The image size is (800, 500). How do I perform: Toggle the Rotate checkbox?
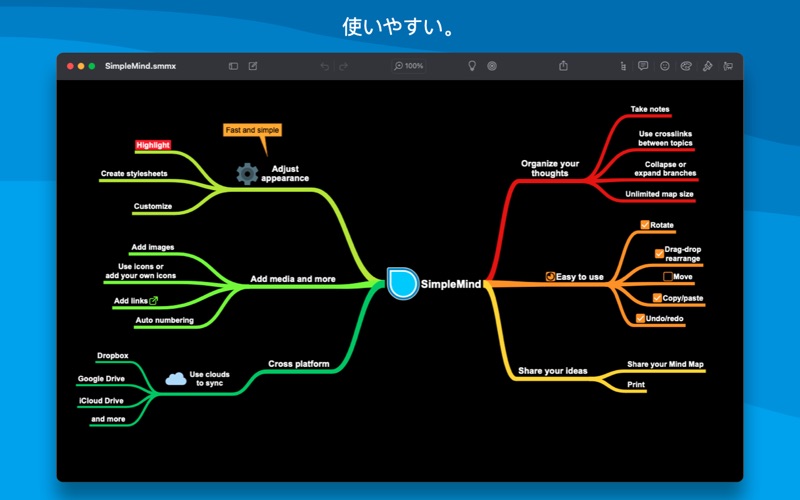[x=645, y=224]
